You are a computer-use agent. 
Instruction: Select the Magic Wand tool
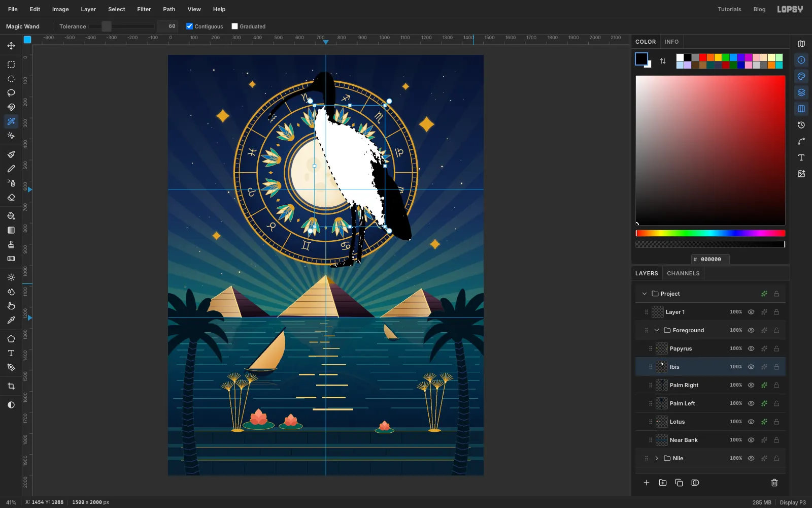tap(11, 121)
